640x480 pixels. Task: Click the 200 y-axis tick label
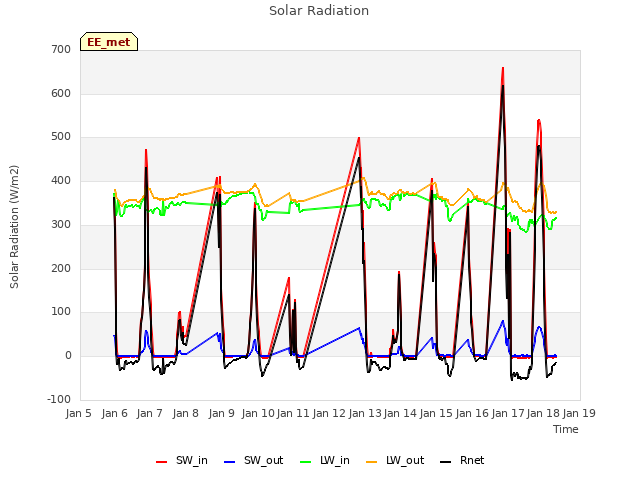[61, 268]
